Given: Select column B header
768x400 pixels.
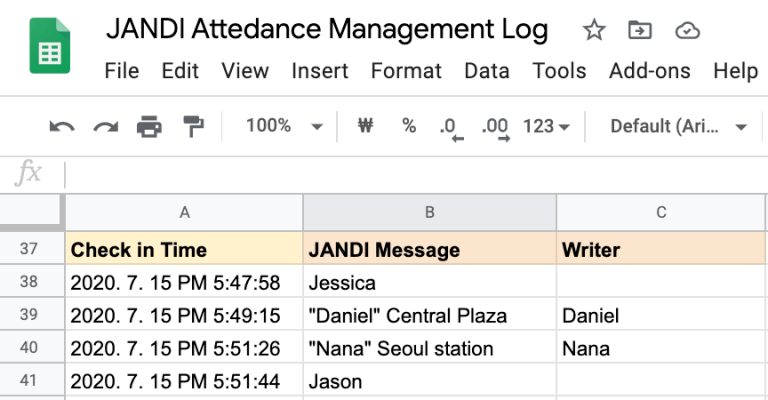Looking at the screenshot, I should (429, 212).
